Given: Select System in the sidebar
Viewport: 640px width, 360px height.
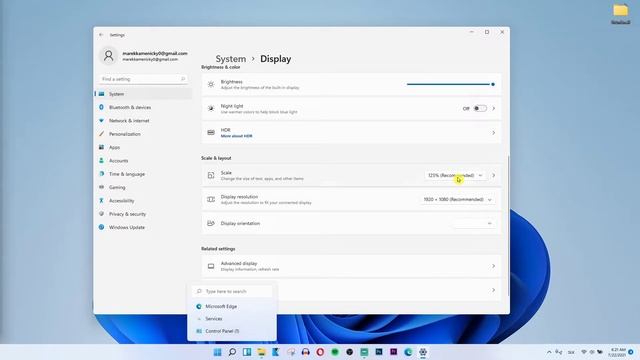Looking at the screenshot, I should click(143, 94).
